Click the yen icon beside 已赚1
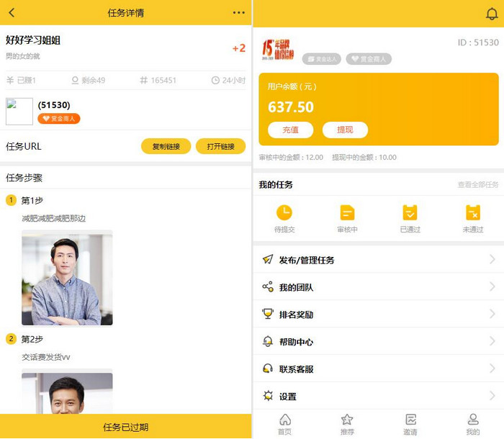504x439 pixels. pos(10,80)
